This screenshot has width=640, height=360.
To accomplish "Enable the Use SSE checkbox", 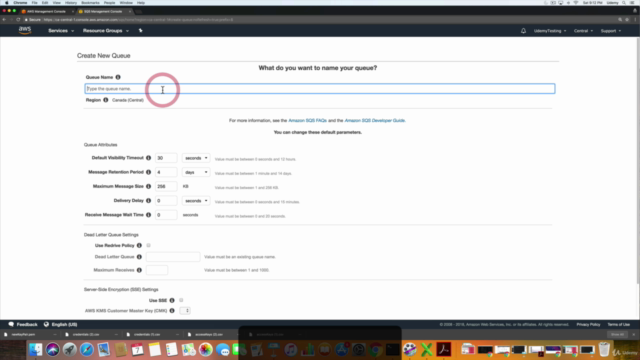I will (181, 300).
